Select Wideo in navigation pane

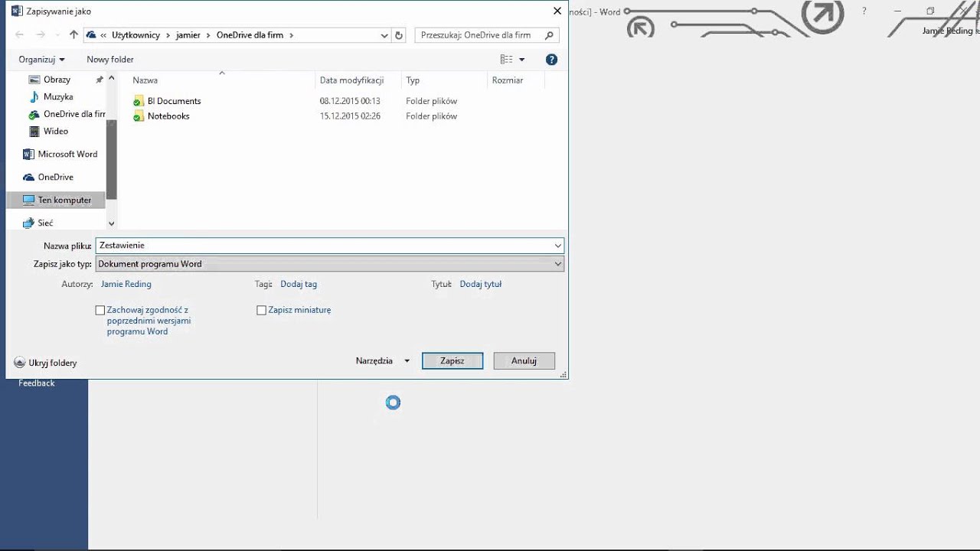pyautogui.click(x=56, y=132)
